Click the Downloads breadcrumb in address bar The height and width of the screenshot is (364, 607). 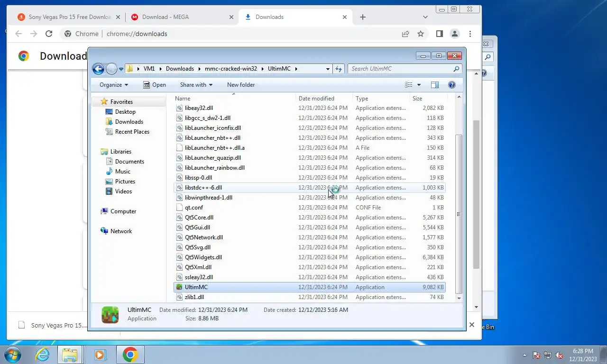(x=180, y=69)
